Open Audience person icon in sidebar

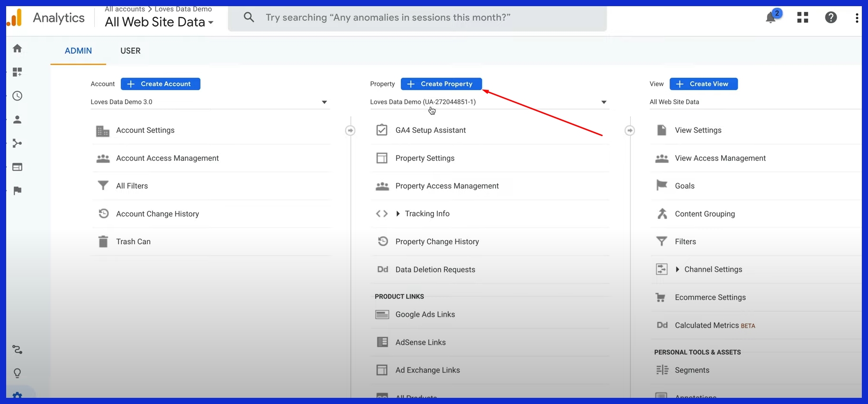coord(18,119)
